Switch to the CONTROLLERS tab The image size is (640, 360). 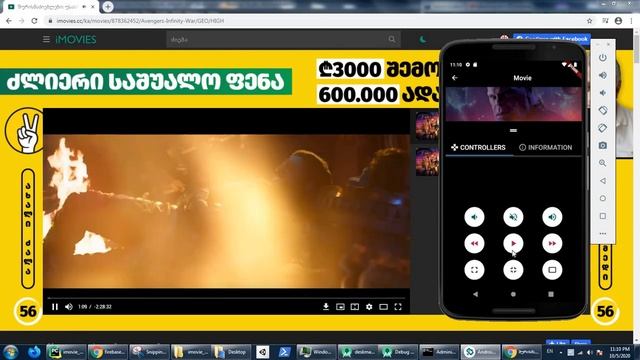point(478,147)
